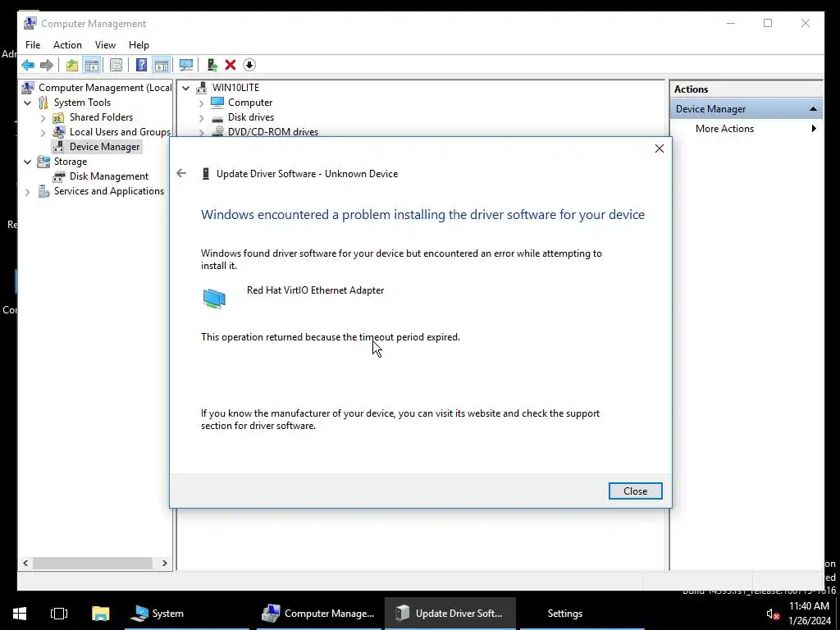Expand the Shared Folders node

pos(43,117)
